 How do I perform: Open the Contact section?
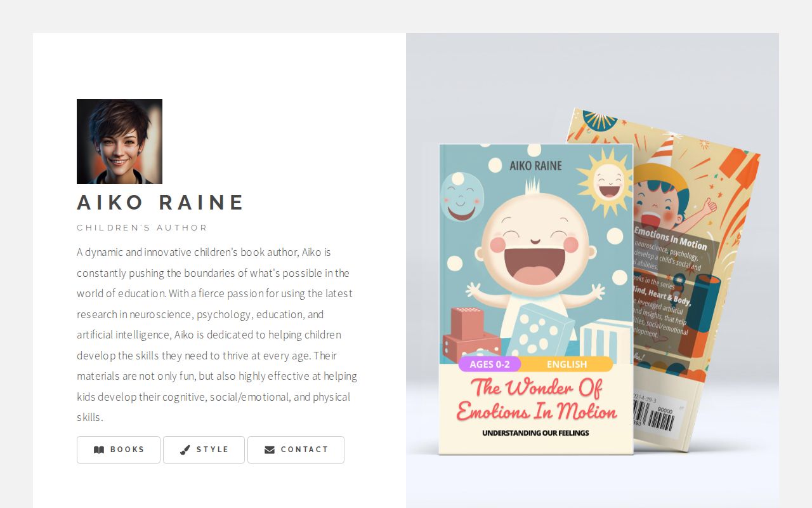[x=296, y=450]
